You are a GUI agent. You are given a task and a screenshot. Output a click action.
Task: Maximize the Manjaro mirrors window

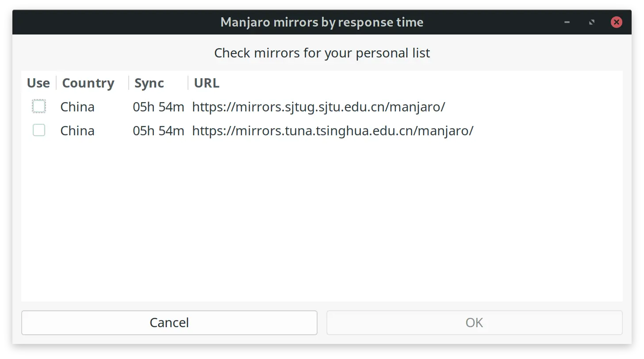tap(592, 22)
